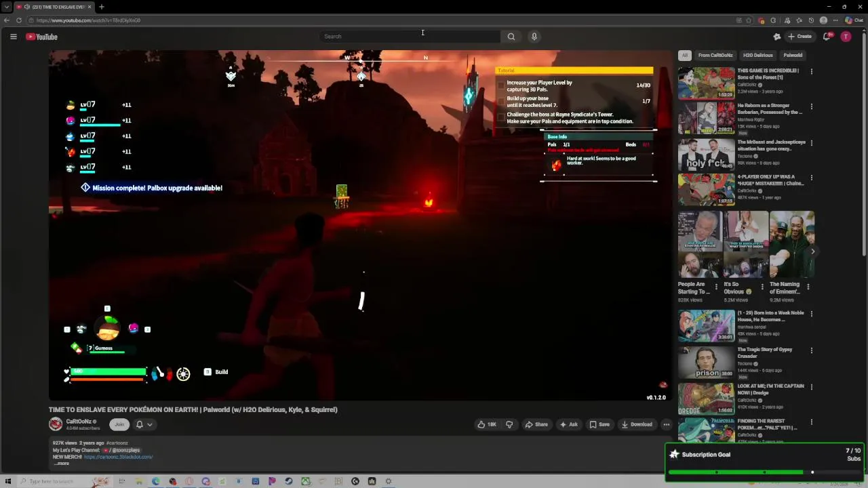Reload the page

click(x=19, y=20)
